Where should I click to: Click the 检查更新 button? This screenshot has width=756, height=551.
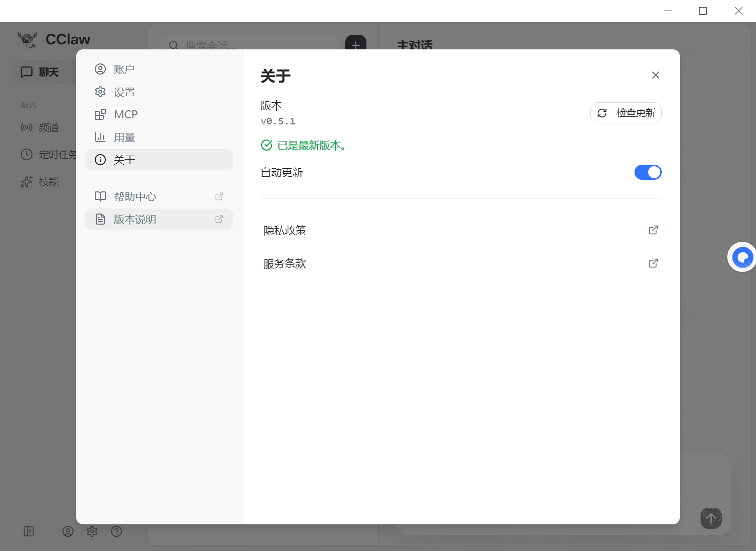pyautogui.click(x=626, y=113)
